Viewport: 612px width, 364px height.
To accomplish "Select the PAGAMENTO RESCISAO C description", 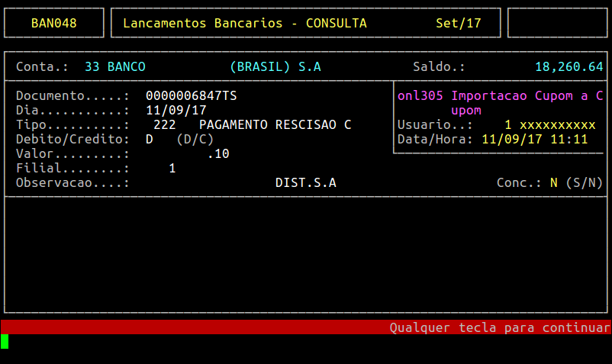I will point(275,124).
